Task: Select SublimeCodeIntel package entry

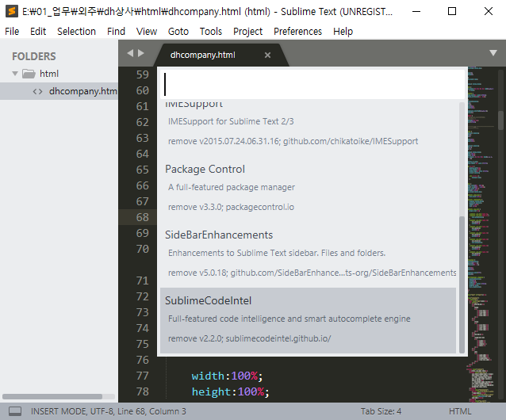Action: 309,320
